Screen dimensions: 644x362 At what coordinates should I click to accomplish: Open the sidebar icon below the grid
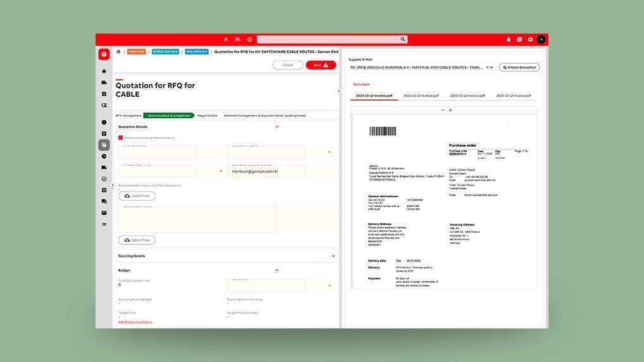(104, 106)
